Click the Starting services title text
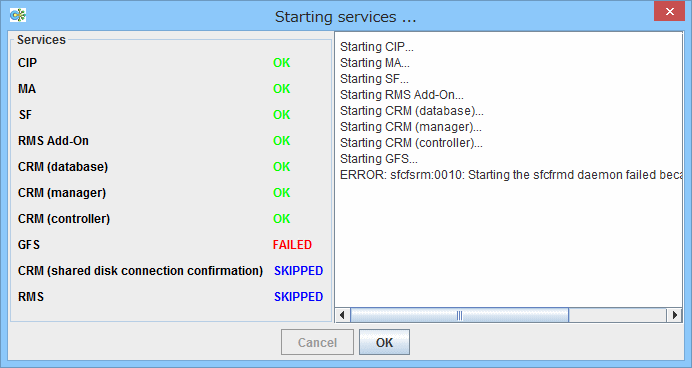The width and height of the screenshot is (692, 368). coord(346,17)
